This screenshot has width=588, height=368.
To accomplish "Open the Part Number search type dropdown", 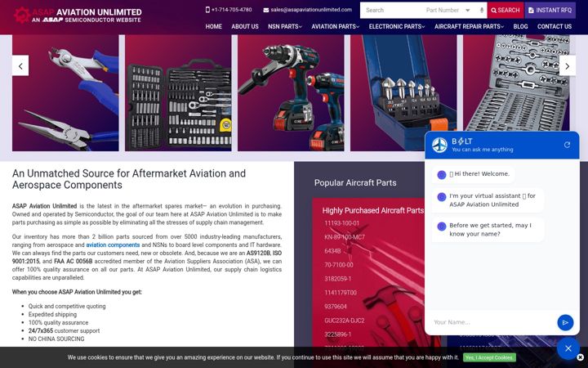I will pos(448,10).
